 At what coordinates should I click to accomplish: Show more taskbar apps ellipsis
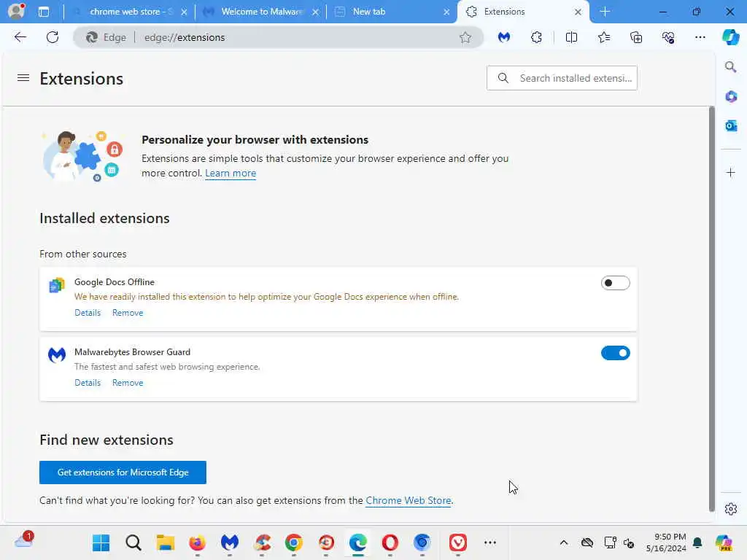(489, 542)
